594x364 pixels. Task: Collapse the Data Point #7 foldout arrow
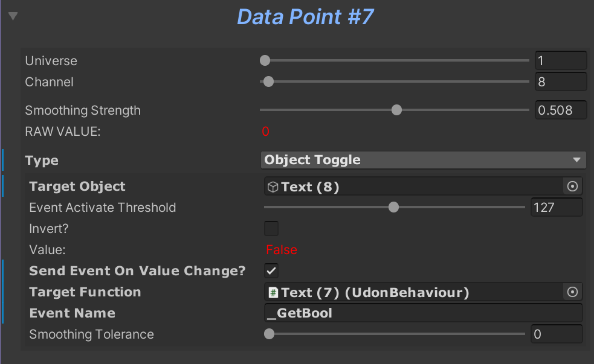13,16
